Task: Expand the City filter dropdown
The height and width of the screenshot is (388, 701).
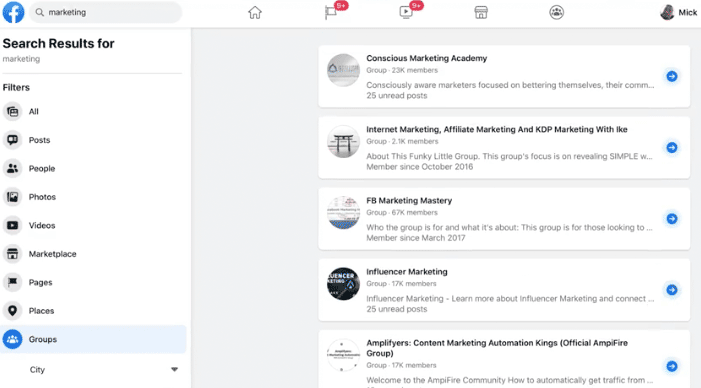Action: coord(174,369)
